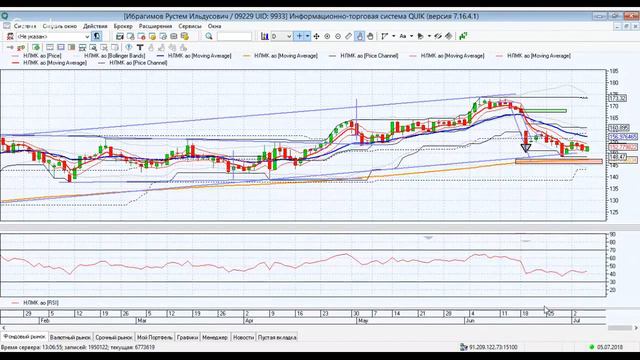The width and height of the screenshot is (640, 360).
Task: Click the empty search input field
Action: pos(234,36)
